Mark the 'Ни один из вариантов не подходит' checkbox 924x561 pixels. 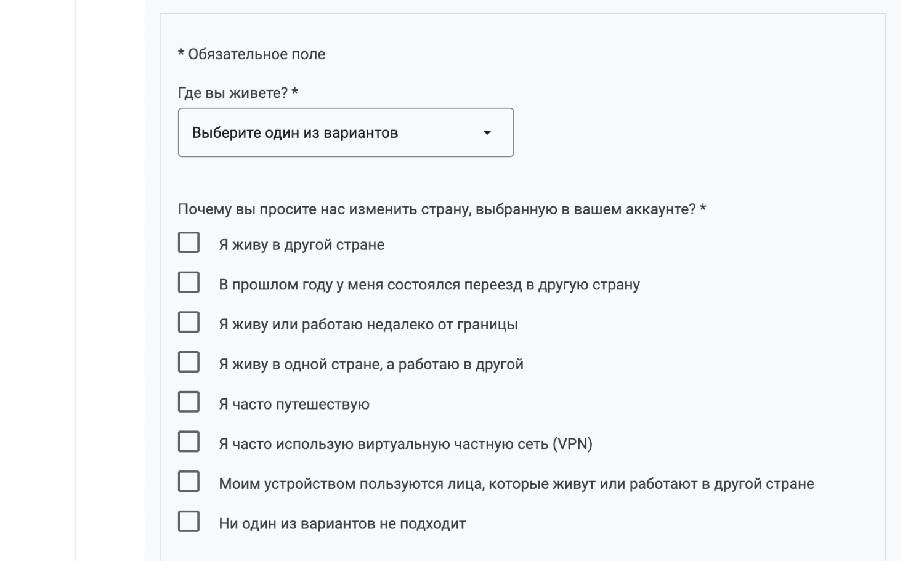pyautogui.click(x=188, y=522)
